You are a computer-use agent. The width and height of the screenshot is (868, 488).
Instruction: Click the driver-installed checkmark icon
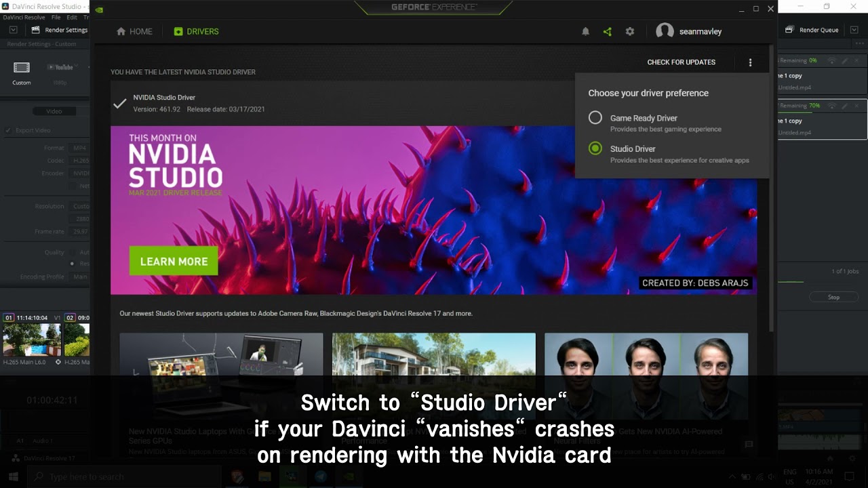119,104
